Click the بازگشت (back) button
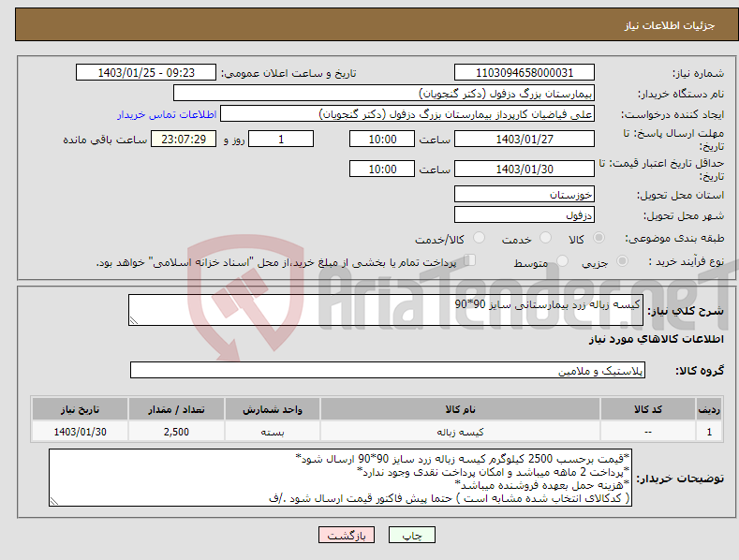 (347, 535)
